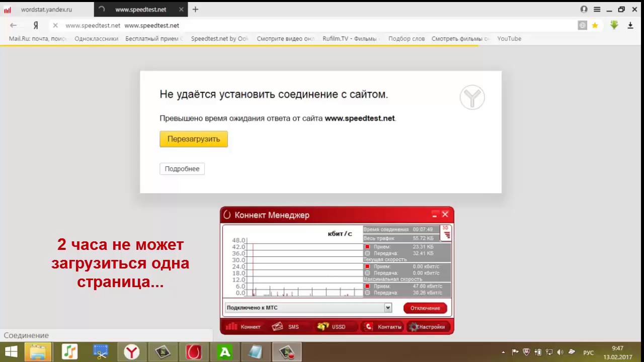Open the Rufilm.TV bookmark
644x362 pixels.
click(x=351, y=39)
